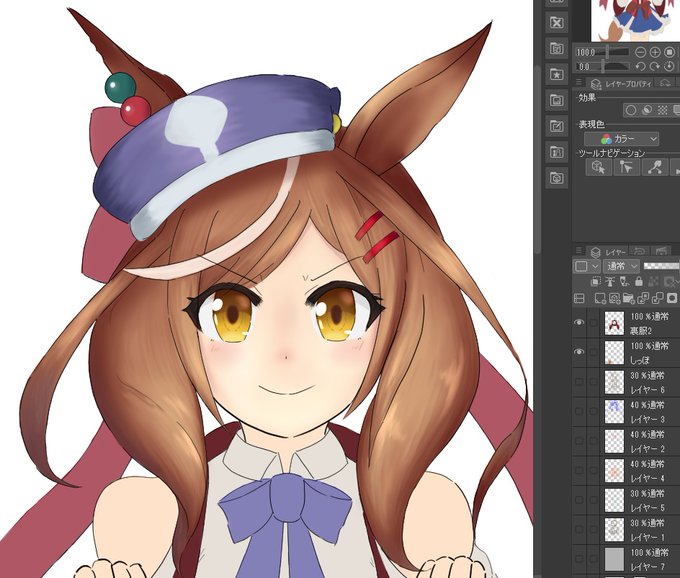
Task: Set layer as reference with lighthouse icon
Action: (x=610, y=282)
